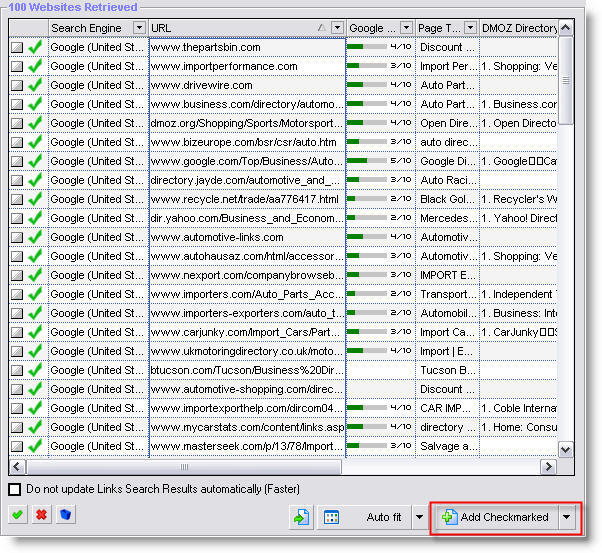This screenshot has width=602, height=553.
Task: Select the 'Tucson B...' page title cell
Action: [x=448, y=370]
